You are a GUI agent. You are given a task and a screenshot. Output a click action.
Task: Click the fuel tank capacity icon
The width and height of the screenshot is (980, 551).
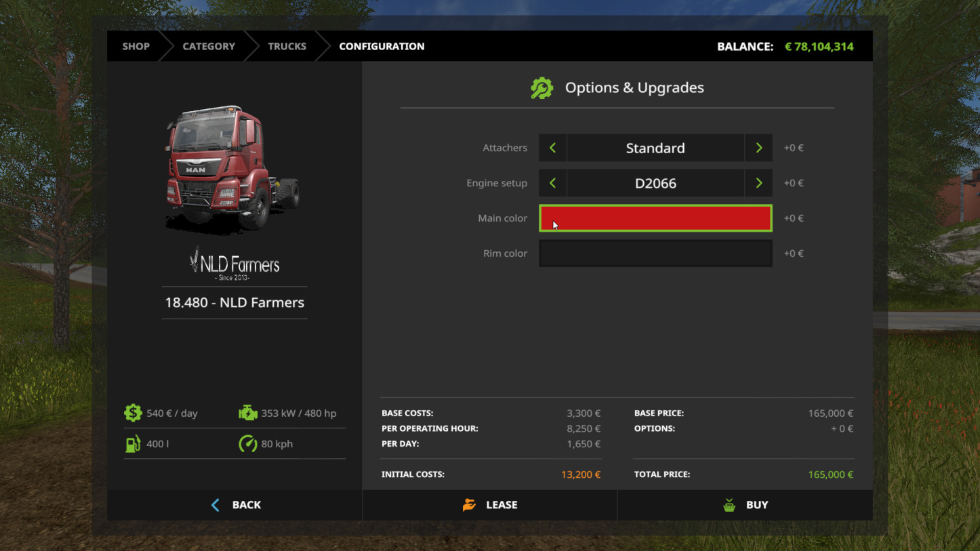pyautogui.click(x=133, y=444)
